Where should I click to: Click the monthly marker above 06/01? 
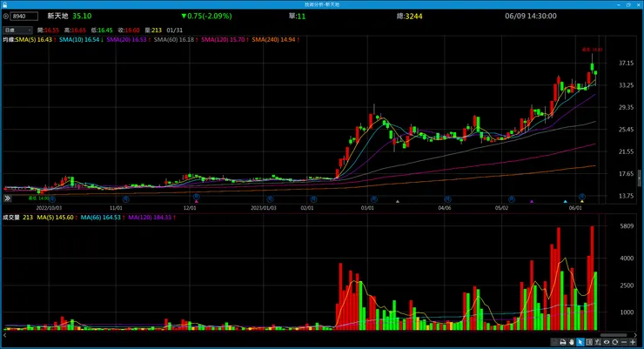[582, 197]
